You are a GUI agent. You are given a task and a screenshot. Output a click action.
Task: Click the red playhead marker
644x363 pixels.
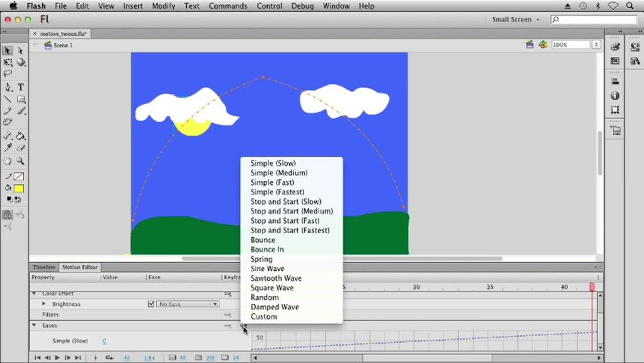592,286
